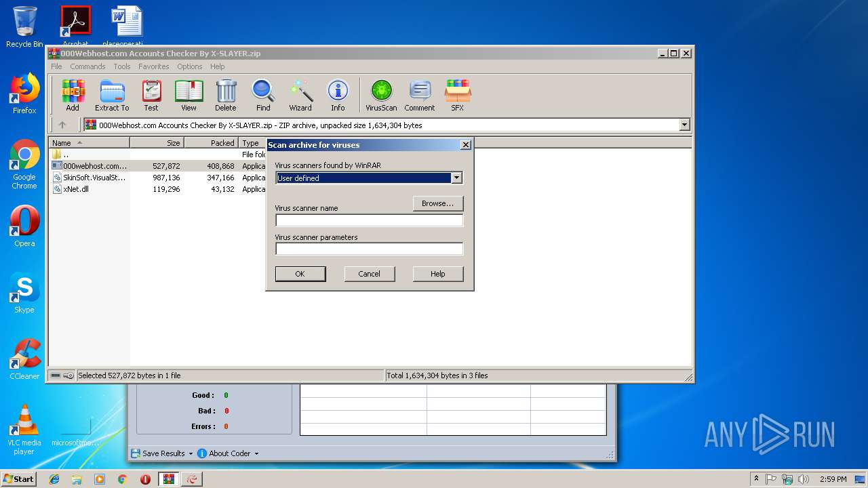Click the Extract To toolbar icon

pos(112,95)
